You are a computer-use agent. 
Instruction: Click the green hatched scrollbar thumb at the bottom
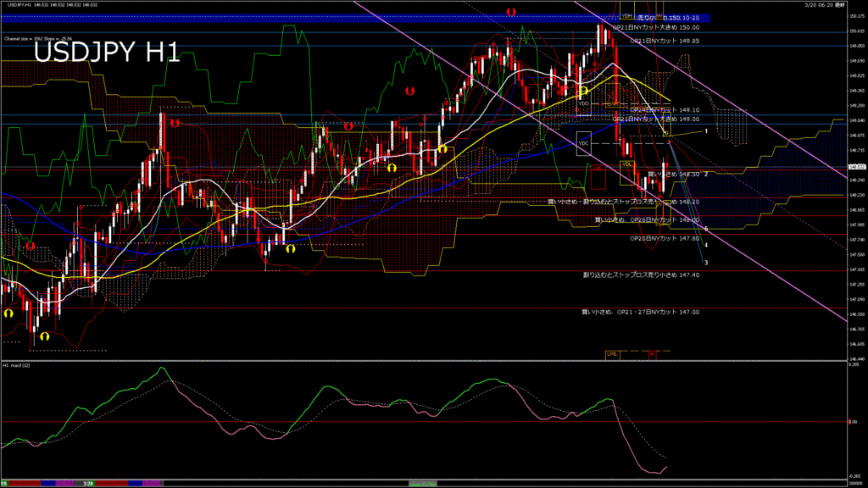click(424, 483)
